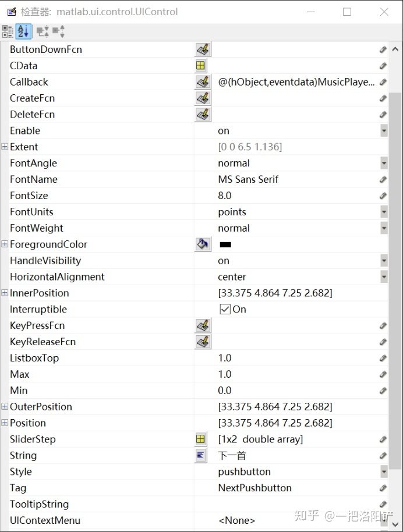Viewport: 403px width, 532px height.
Task: Click pencil edit icon for ListboxTop
Action: 383,358
